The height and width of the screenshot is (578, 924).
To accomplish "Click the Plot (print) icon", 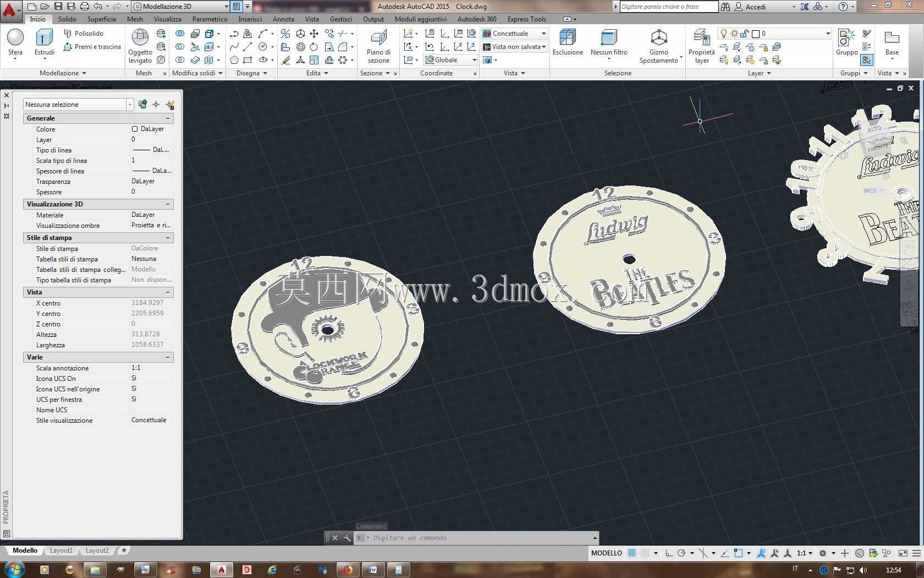I will click(85, 7).
